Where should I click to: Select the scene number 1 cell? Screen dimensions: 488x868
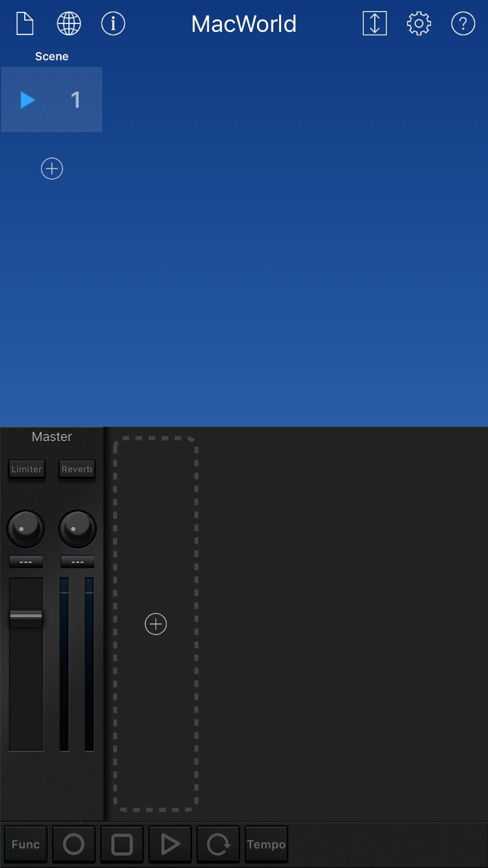click(52, 100)
